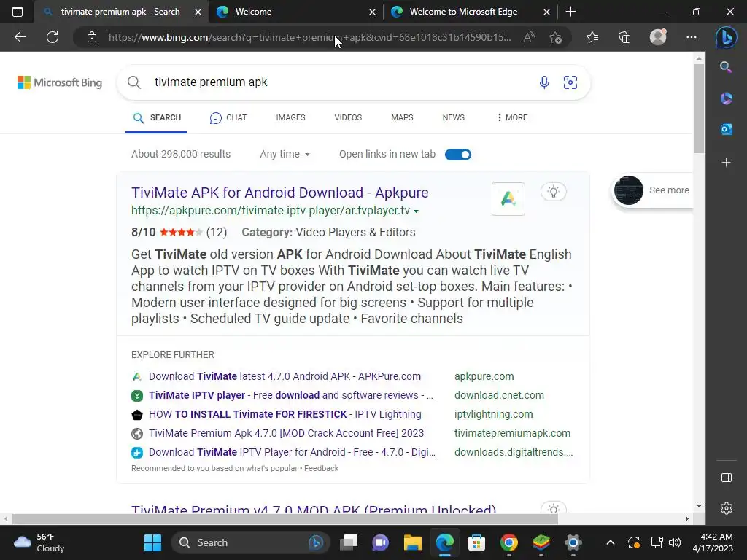Expand the Any time filter
The image size is (747, 560).
(x=285, y=155)
